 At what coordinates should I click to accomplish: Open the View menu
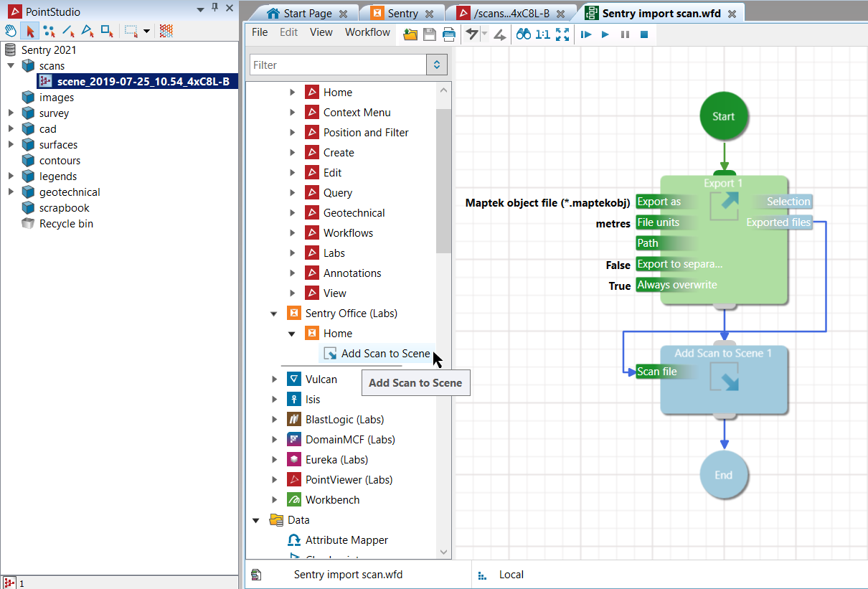pyautogui.click(x=321, y=32)
